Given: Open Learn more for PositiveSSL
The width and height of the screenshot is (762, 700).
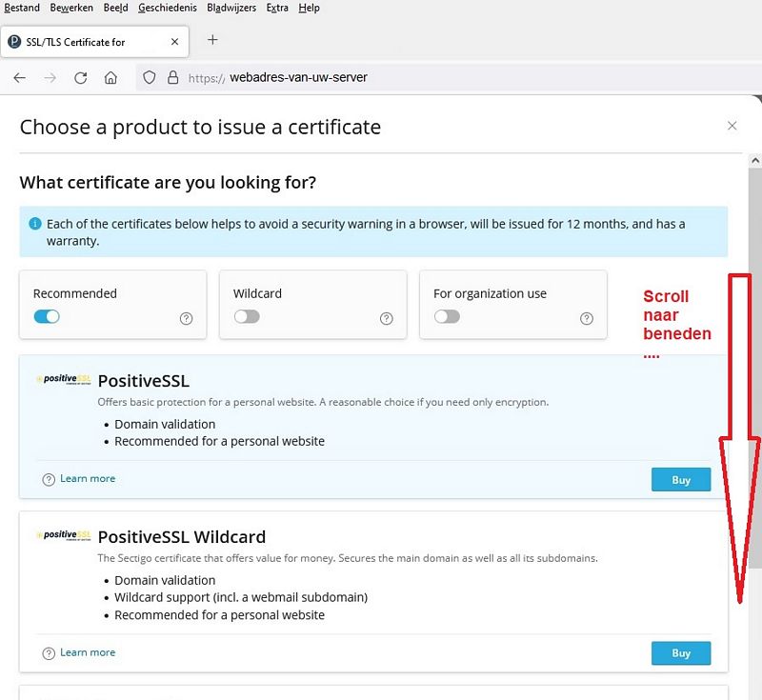Looking at the screenshot, I should (88, 478).
